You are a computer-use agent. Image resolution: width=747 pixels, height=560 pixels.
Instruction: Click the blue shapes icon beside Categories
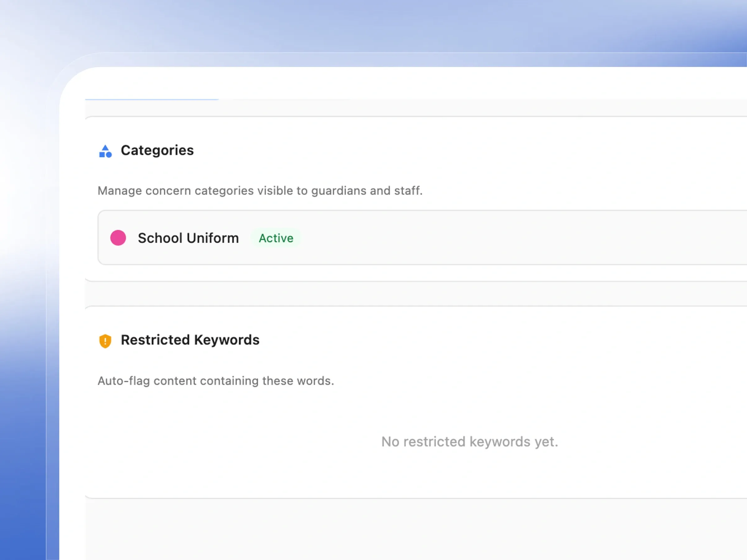click(x=106, y=151)
